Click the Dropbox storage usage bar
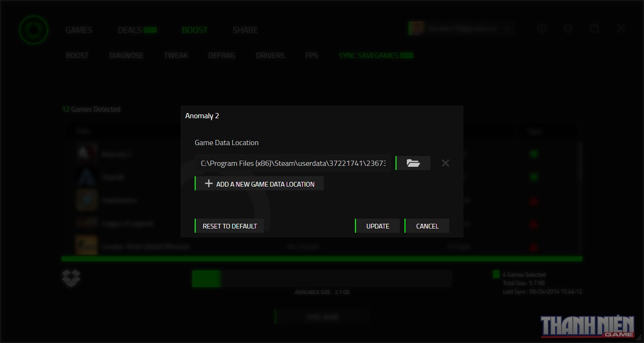The width and height of the screenshot is (644, 343). point(322,278)
